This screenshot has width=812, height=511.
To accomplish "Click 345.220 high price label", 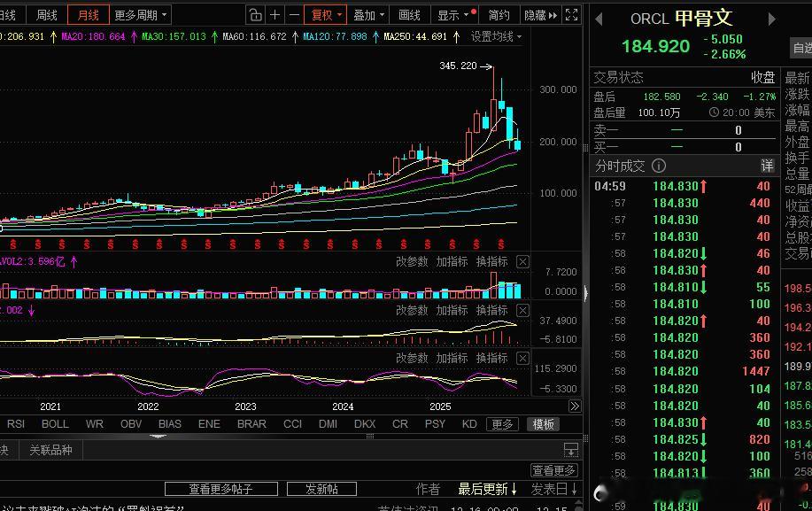I will pyautogui.click(x=458, y=66).
